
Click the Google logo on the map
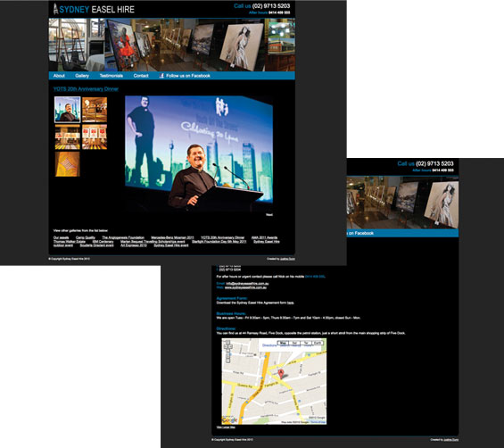tap(229, 420)
